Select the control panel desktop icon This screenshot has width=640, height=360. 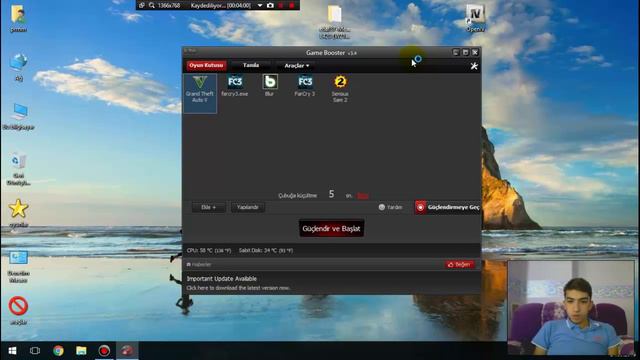pos(18,267)
